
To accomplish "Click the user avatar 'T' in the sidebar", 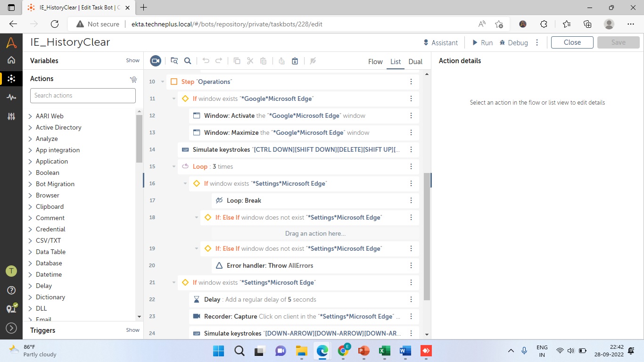I will 11,271.
